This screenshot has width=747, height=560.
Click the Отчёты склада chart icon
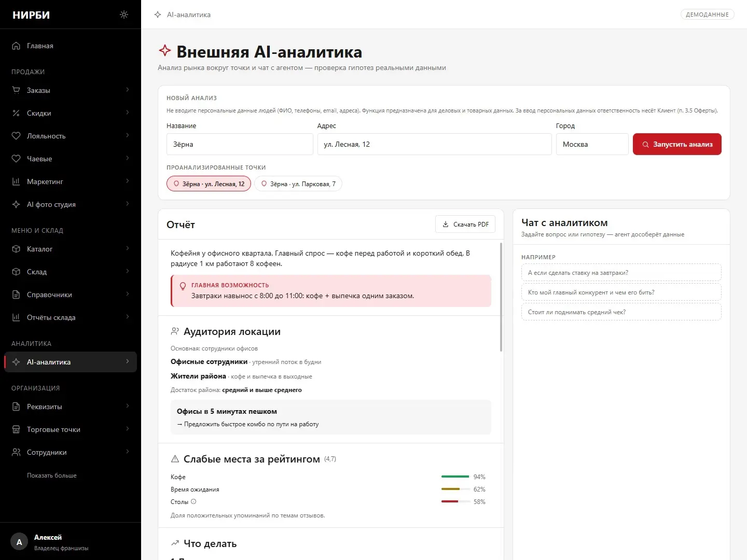(16, 317)
